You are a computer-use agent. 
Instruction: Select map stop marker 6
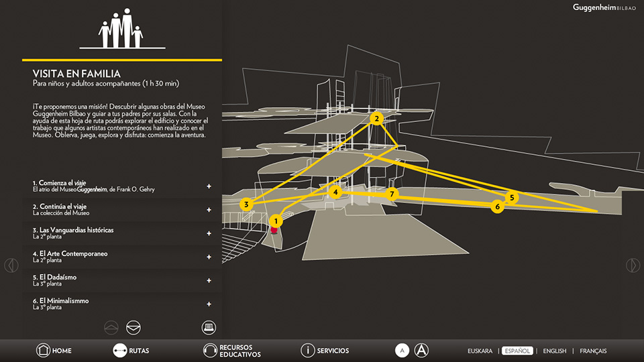point(497,206)
